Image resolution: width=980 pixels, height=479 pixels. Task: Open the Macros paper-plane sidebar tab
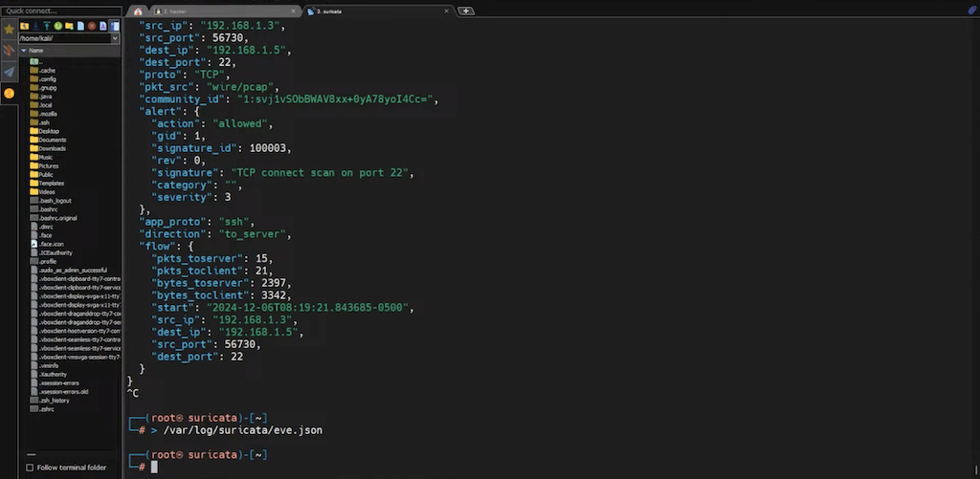[9, 72]
